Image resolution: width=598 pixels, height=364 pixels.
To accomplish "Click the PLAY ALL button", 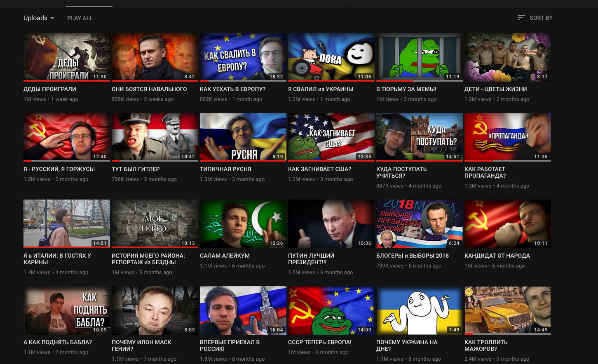I will (x=80, y=18).
